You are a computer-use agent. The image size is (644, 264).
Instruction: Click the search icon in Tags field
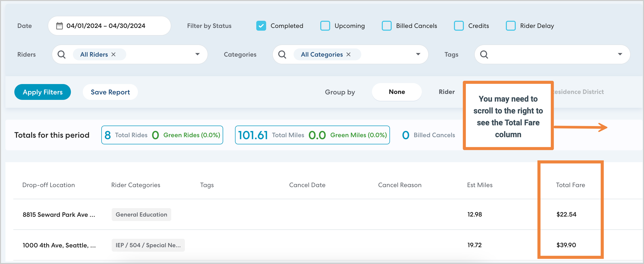point(484,54)
